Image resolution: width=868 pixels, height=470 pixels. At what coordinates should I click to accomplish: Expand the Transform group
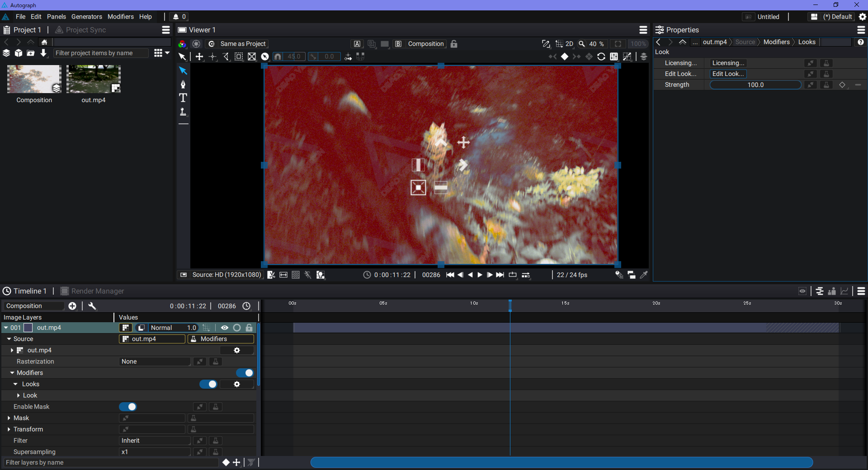coord(9,429)
